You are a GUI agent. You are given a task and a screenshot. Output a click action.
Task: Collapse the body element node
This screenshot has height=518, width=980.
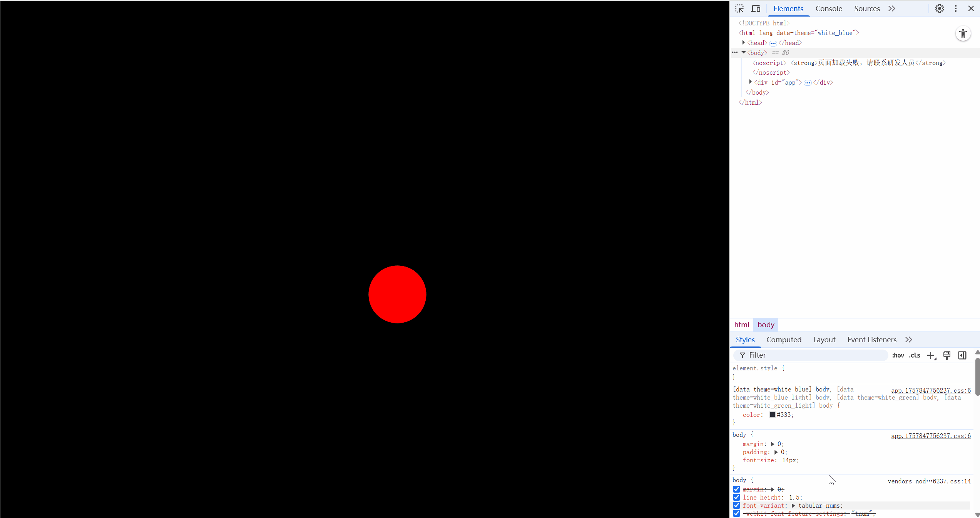pyautogui.click(x=744, y=53)
